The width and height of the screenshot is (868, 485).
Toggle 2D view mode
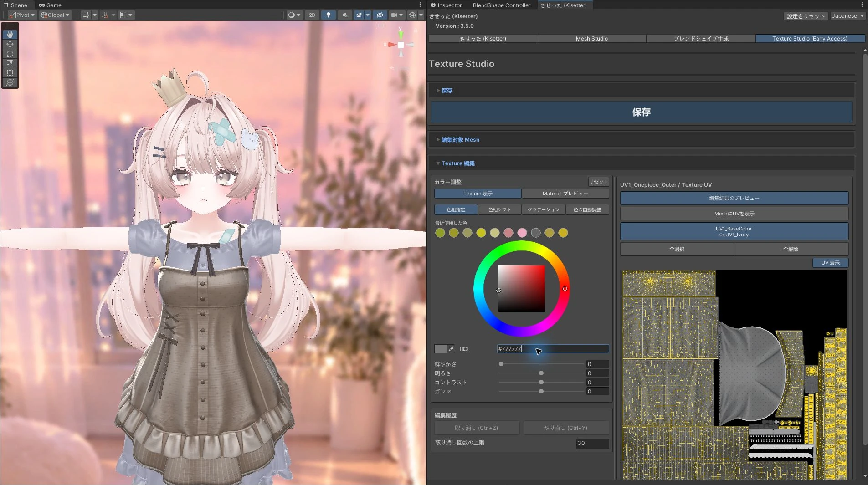(312, 15)
